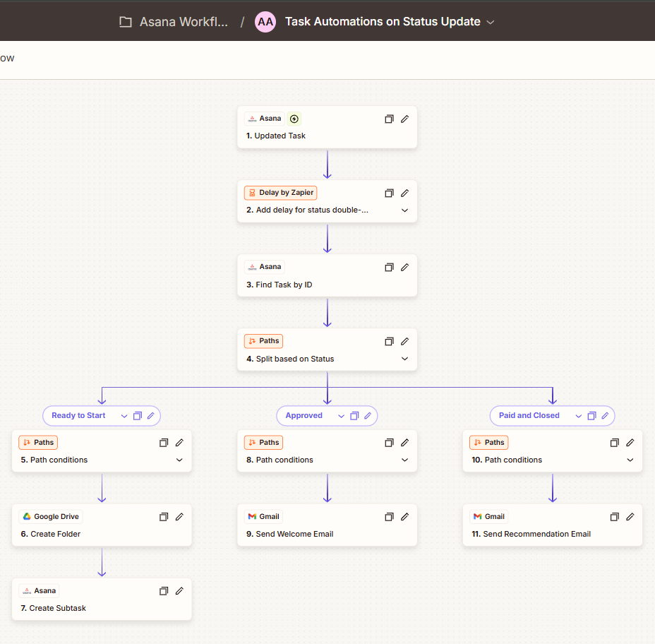Viewport: 655px width, 644px height.
Task: Expand step 5 Path conditions chevron
Action: click(x=179, y=460)
